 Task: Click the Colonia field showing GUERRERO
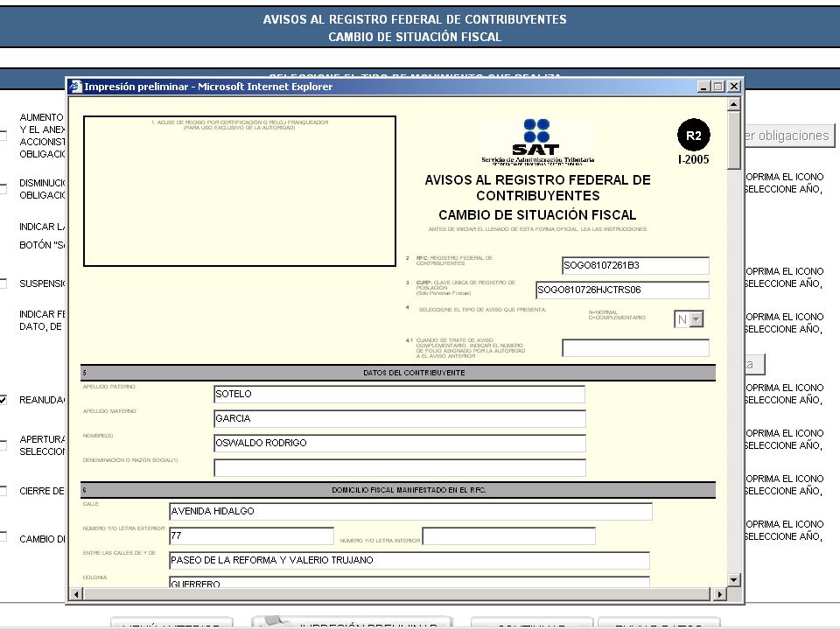(409, 582)
